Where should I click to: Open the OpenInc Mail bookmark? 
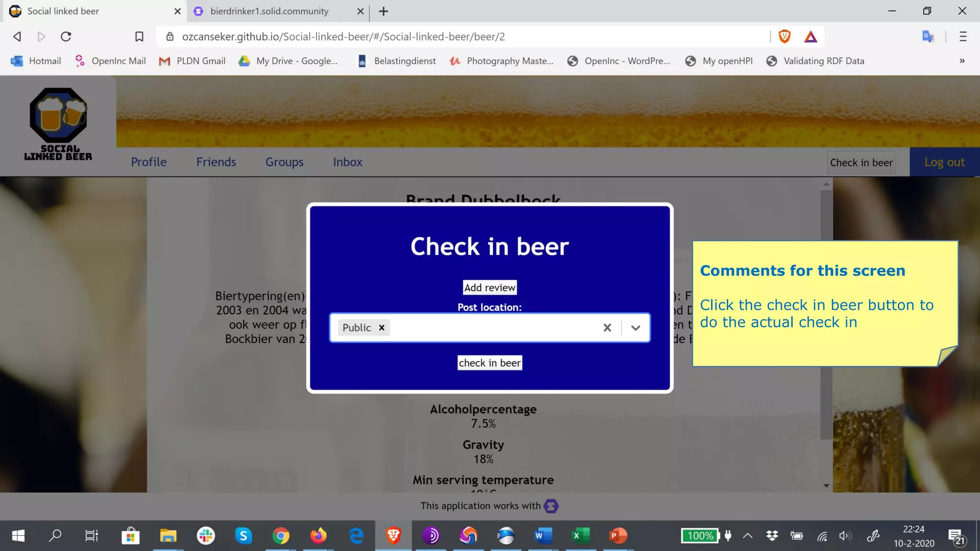click(x=111, y=61)
